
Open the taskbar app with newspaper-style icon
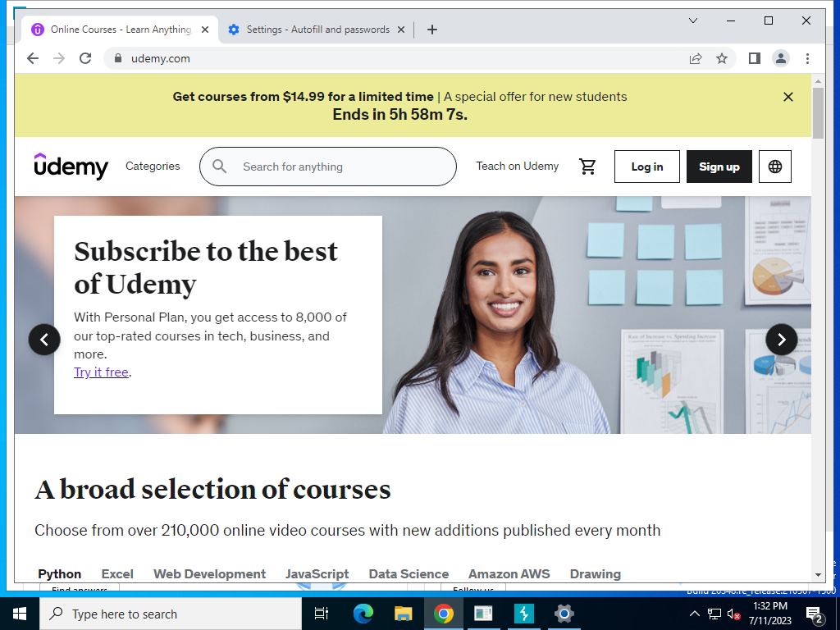[483, 614]
